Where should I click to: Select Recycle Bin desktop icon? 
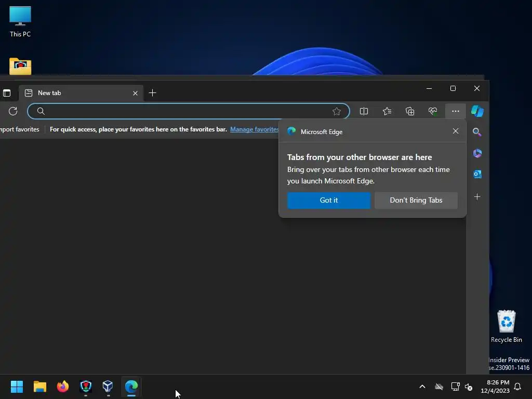(x=506, y=326)
